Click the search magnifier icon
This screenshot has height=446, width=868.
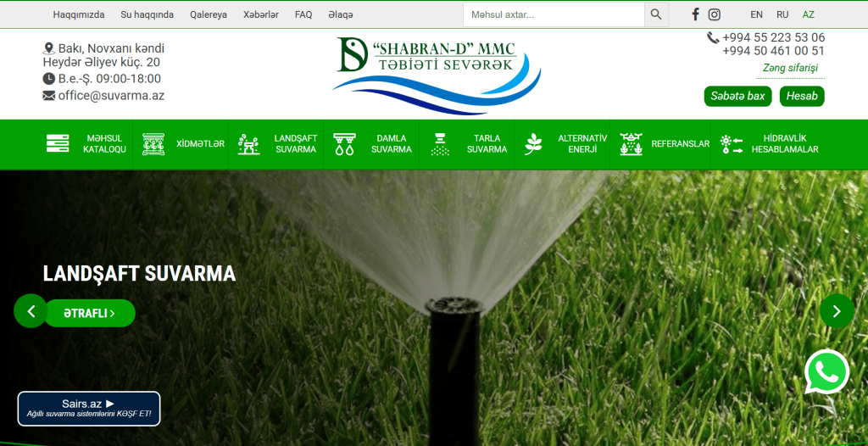tap(656, 14)
